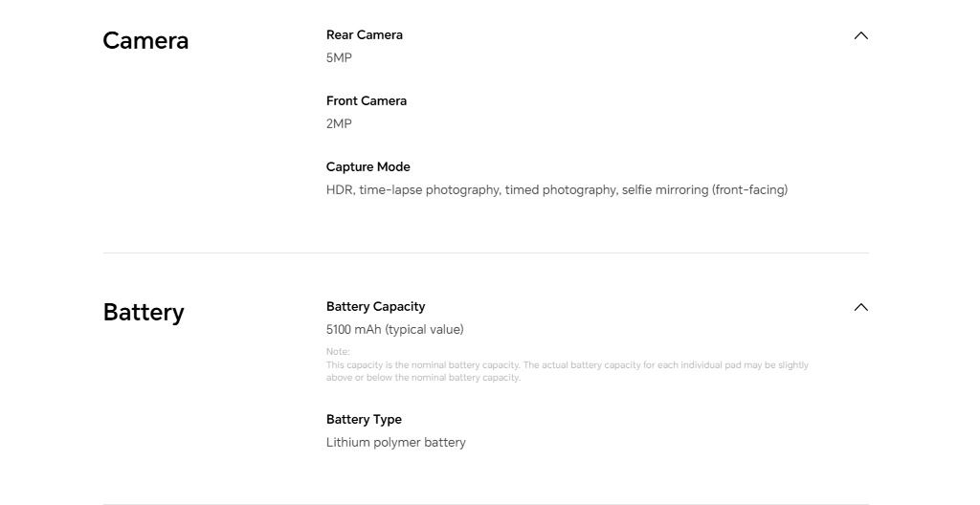Image resolution: width=980 pixels, height=505 pixels.
Task: Click the HDR, time-lapse photography description text
Action: pyautogui.click(x=557, y=189)
